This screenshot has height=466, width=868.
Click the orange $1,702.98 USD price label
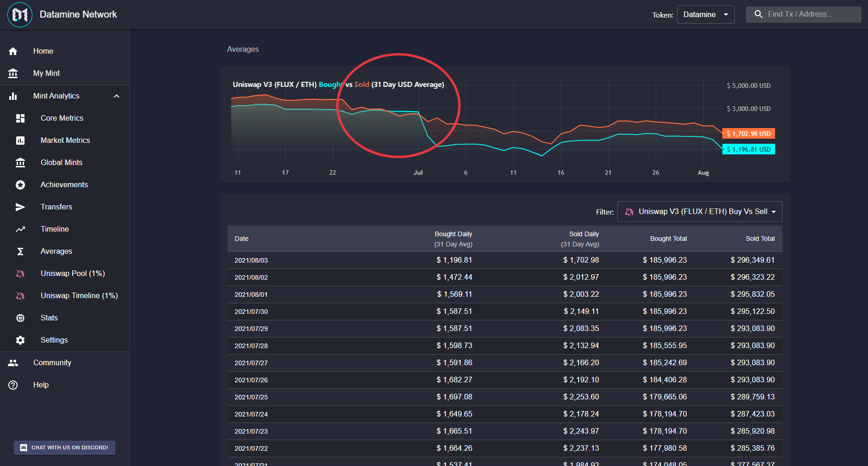(x=748, y=134)
